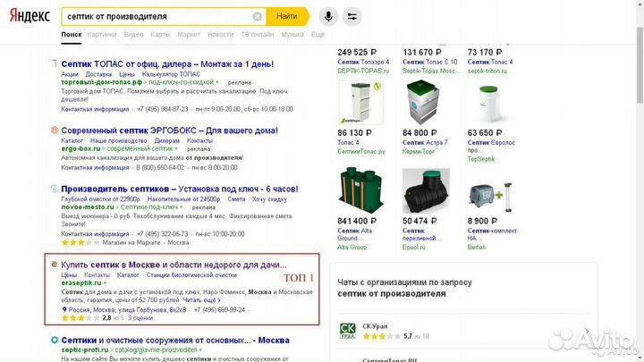Click the Керми-Торг shop link

[x=419, y=151]
